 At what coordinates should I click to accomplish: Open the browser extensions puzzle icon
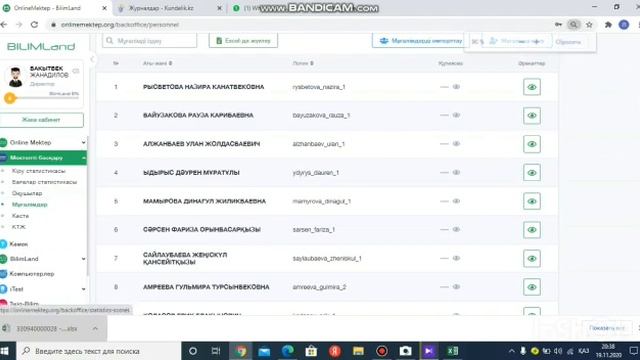click(x=608, y=25)
